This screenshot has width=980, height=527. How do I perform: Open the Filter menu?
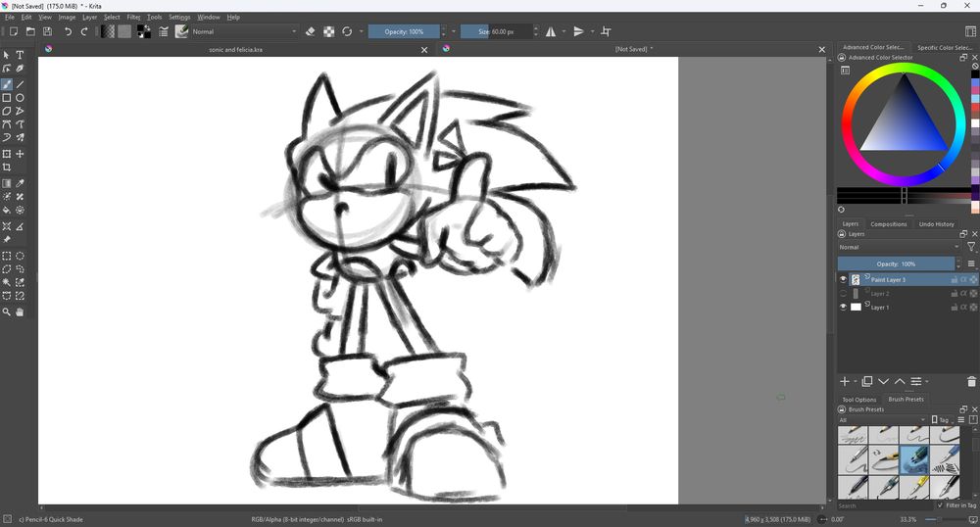[133, 17]
